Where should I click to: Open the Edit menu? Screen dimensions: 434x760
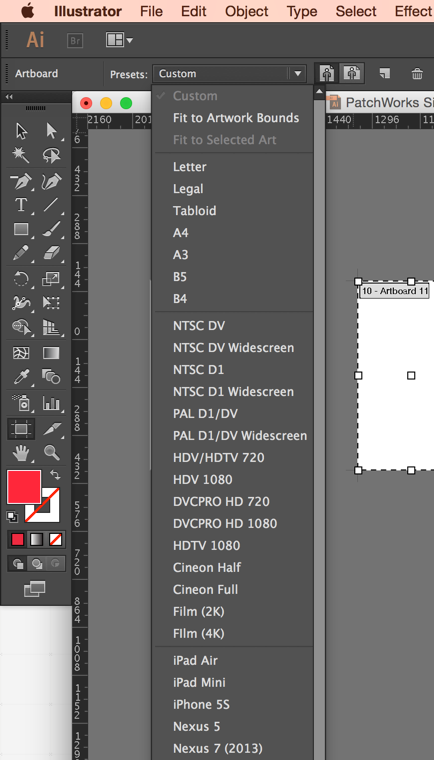pos(194,11)
